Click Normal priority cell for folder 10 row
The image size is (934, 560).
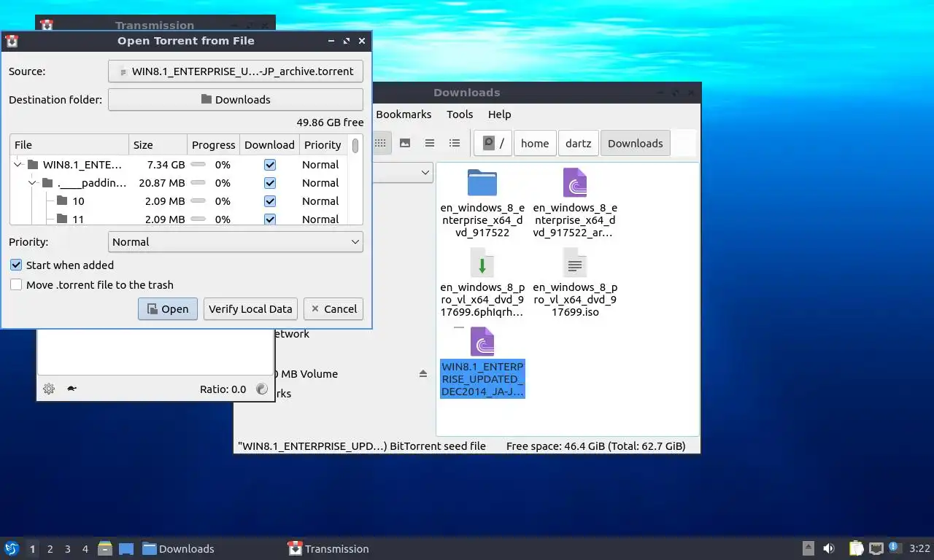pos(320,201)
